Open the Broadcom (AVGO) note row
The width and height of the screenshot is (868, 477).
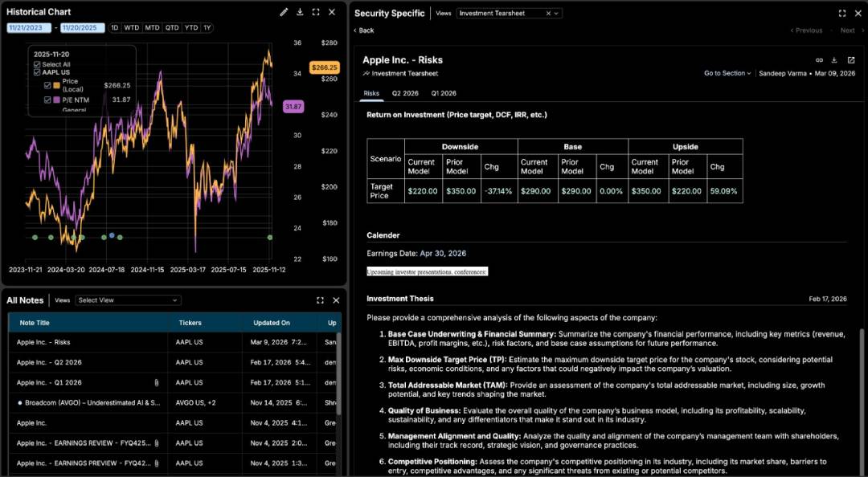[x=173, y=403]
